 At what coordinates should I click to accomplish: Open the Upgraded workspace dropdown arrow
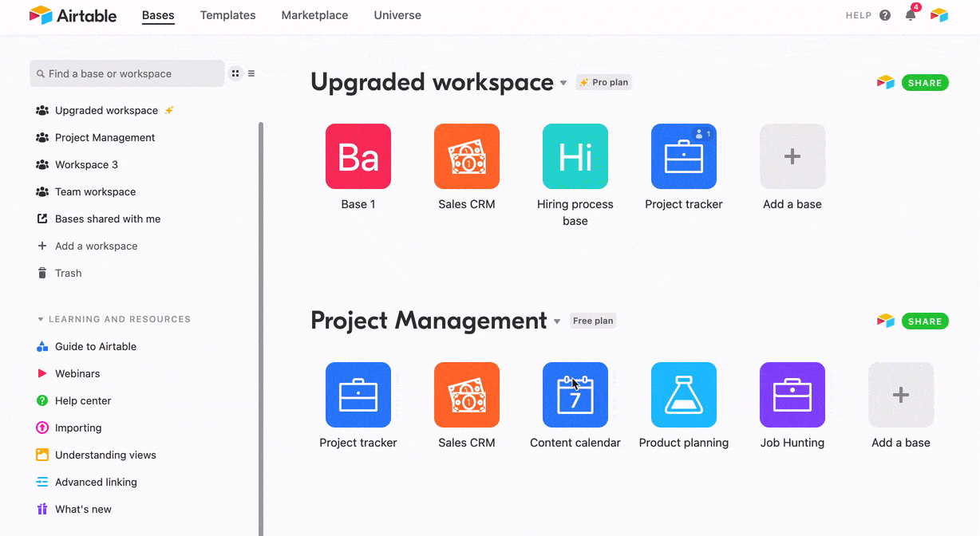[564, 83]
